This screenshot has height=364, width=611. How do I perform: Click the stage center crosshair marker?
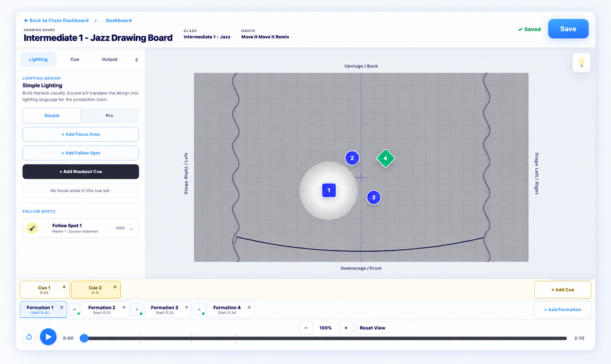pos(361,177)
